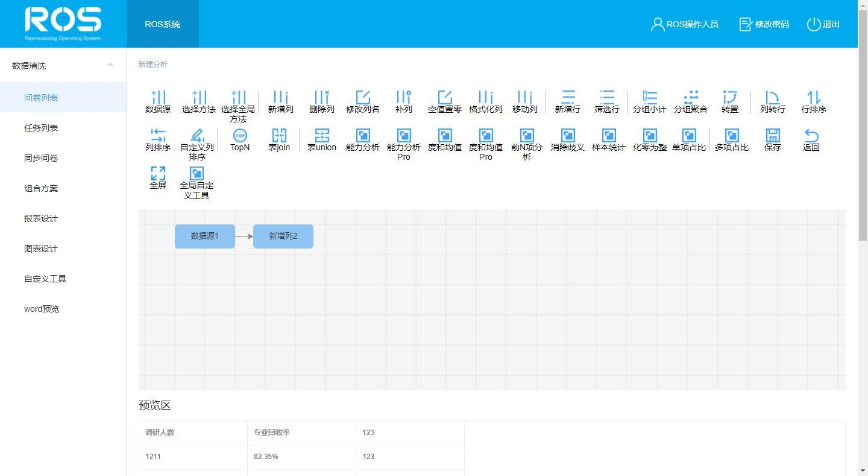Click the 专业回收率 column header
This screenshot has width=868, height=476.
(x=301, y=433)
